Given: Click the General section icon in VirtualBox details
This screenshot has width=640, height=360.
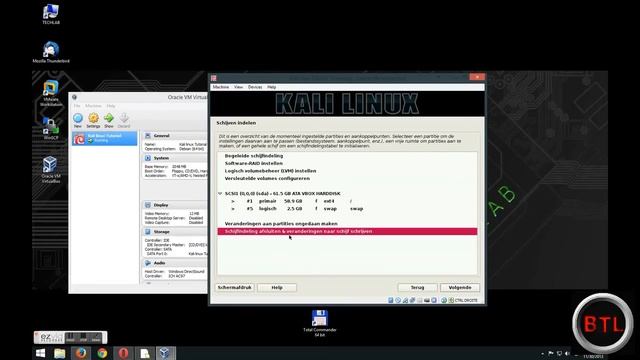Looking at the screenshot, I should click(x=148, y=136).
